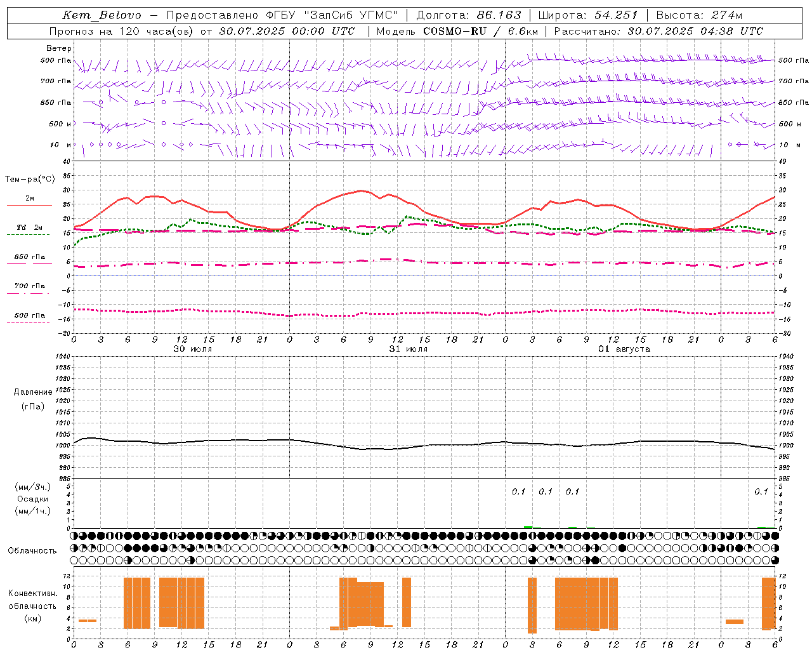The height and width of the screenshot is (650, 812).
Task: Click the (мм/3ч.) units label
Action: (33, 487)
